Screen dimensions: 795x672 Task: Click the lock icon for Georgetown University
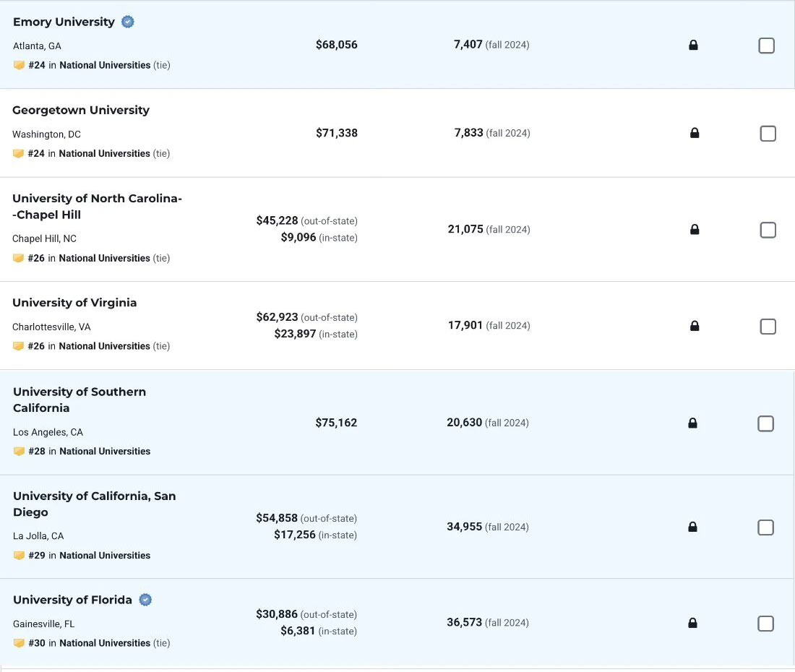[x=695, y=133]
